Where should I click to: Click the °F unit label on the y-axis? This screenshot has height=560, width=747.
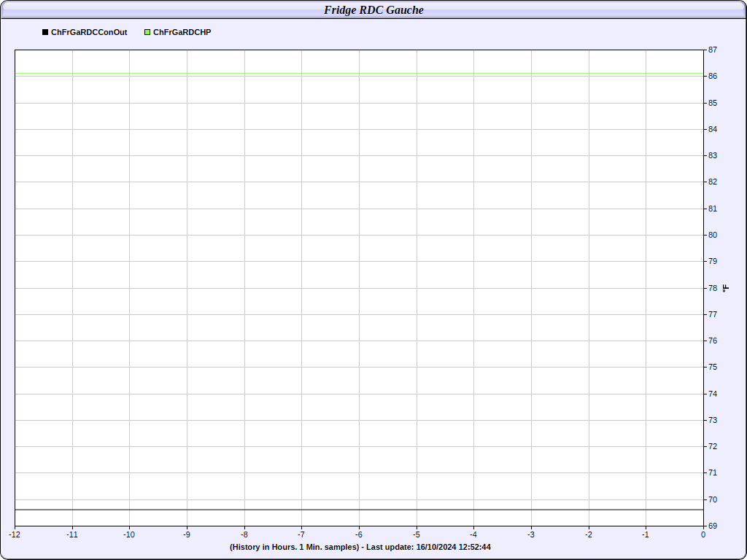[726, 288]
